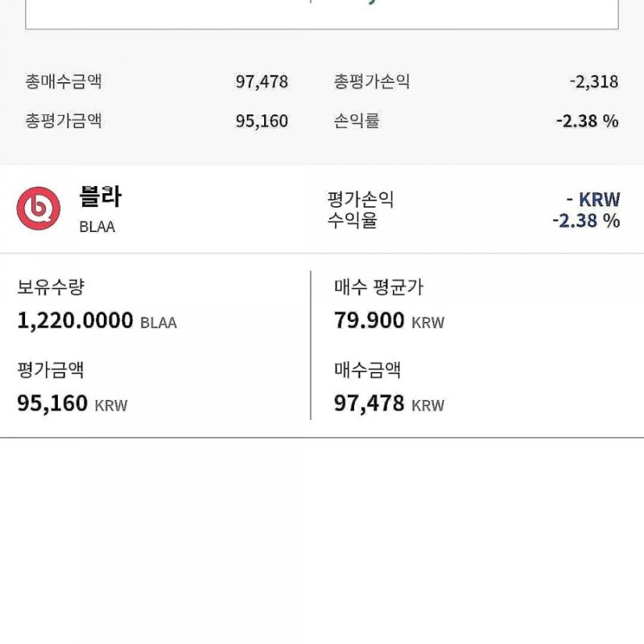Image resolution: width=644 pixels, height=644 pixels.
Task: Select the 95,160 total valuation figure
Action: point(262,122)
